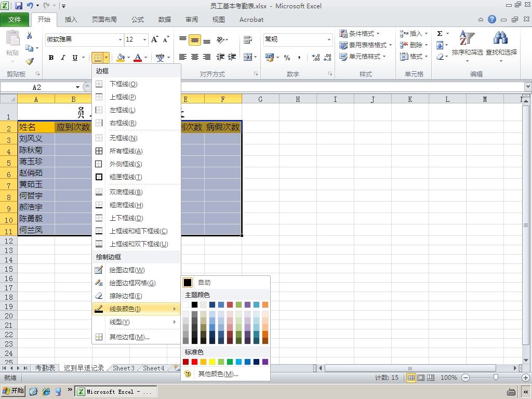This screenshot has width=532, height=399.
Task: Toggle left text alignment
Action: [183, 57]
